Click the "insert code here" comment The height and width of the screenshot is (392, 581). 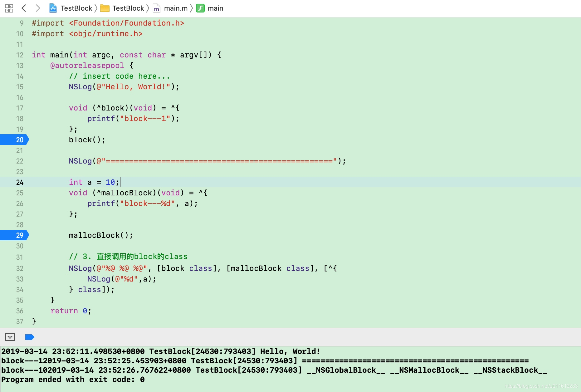coord(120,76)
